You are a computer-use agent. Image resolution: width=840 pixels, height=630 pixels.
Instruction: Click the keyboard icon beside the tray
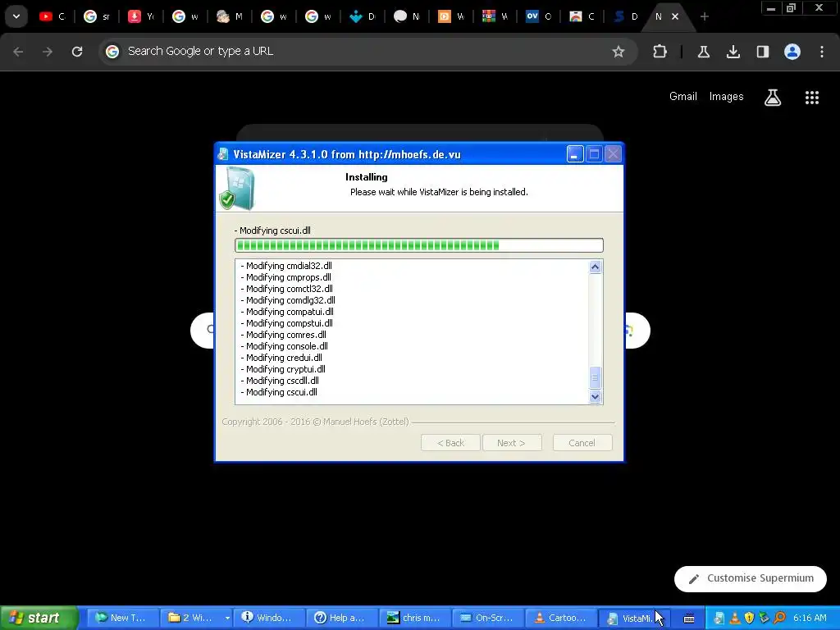(x=689, y=619)
